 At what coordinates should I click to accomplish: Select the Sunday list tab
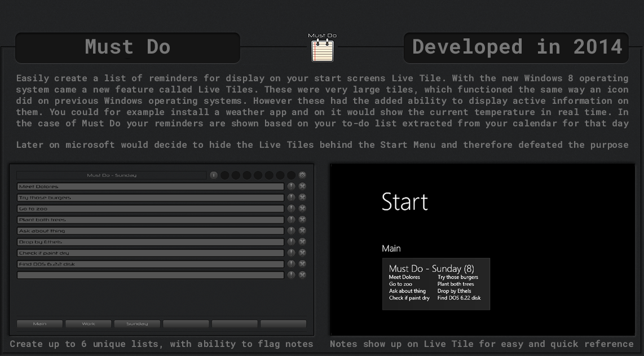(137, 324)
